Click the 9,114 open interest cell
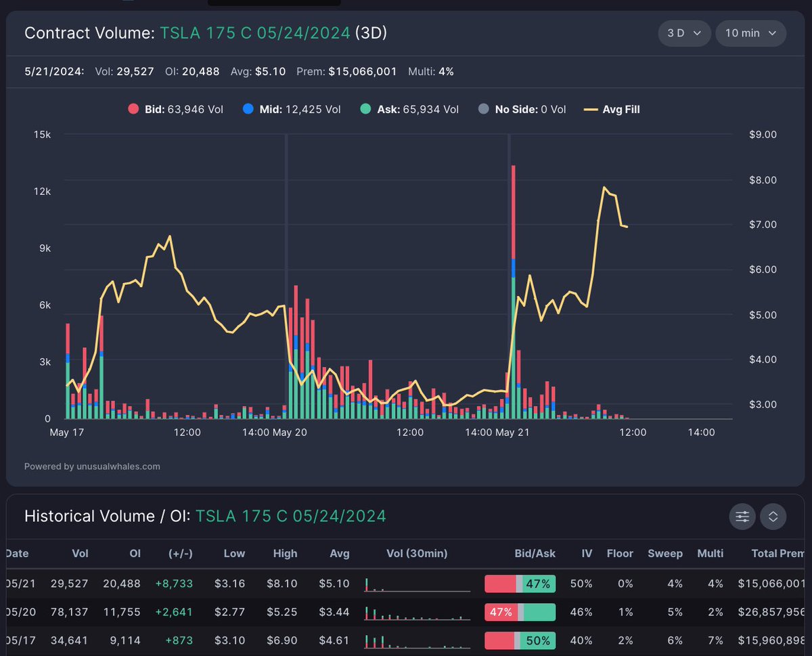This screenshot has width=812, height=656. [x=126, y=640]
